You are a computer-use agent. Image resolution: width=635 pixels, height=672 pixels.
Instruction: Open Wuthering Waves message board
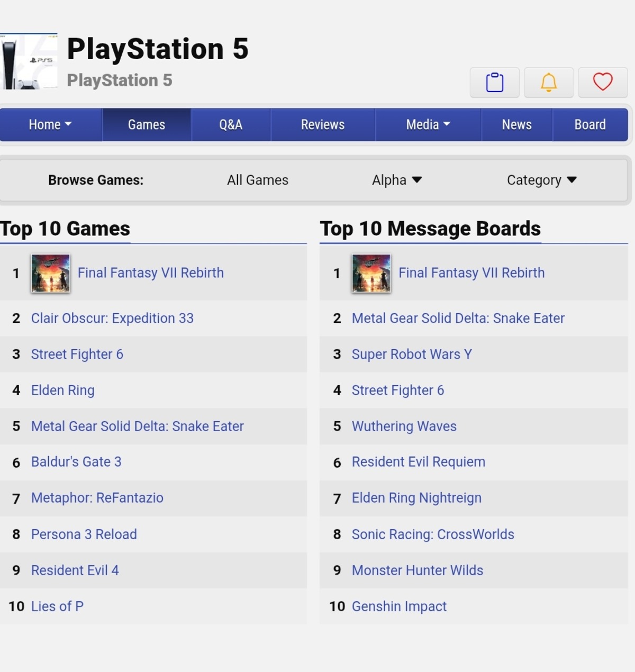tap(404, 426)
